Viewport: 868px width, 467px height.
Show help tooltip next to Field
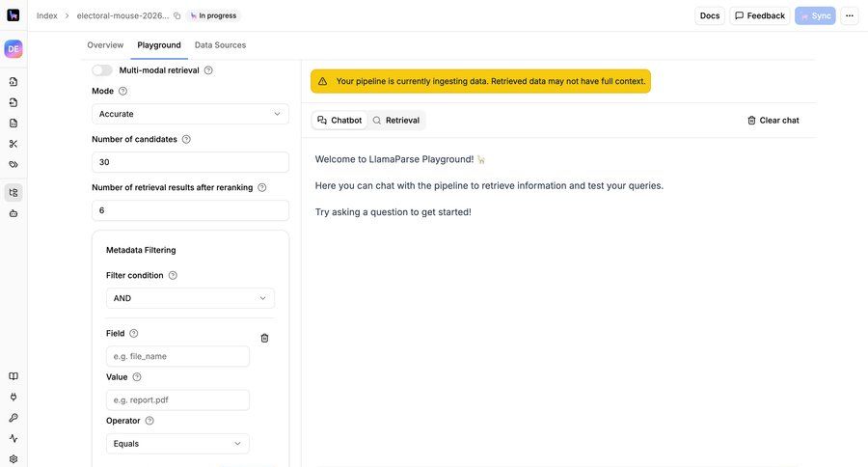[x=134, y=334]
